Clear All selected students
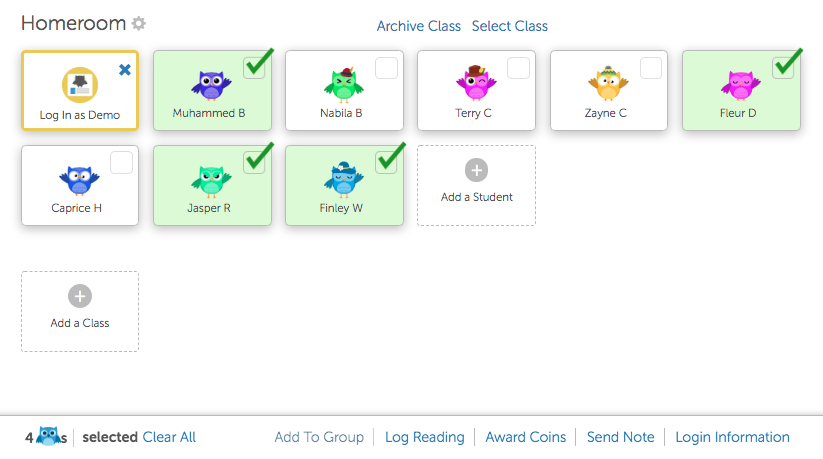The width and height of the screenshot is (823, 459). point(169,437)
